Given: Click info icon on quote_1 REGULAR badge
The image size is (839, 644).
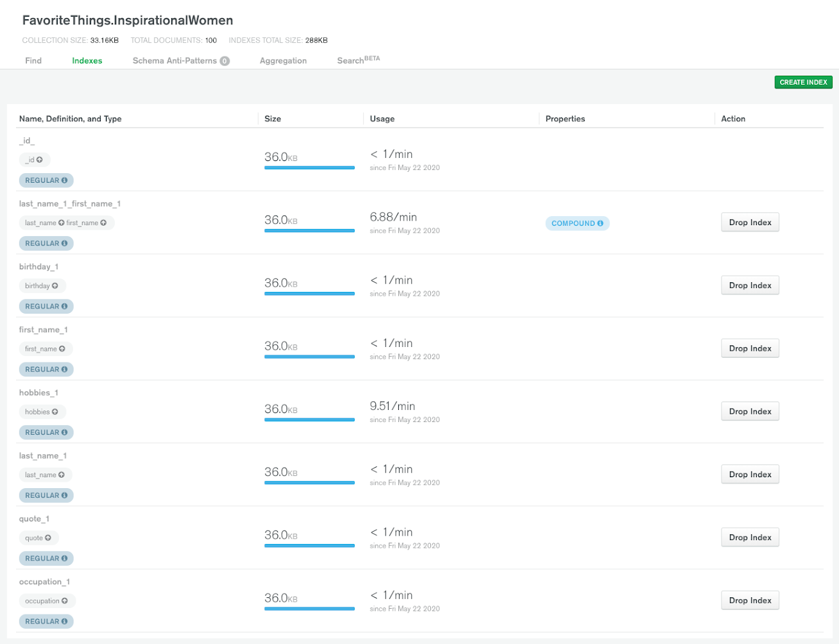Looking at the screenshot, I should [x=64, y=559].
